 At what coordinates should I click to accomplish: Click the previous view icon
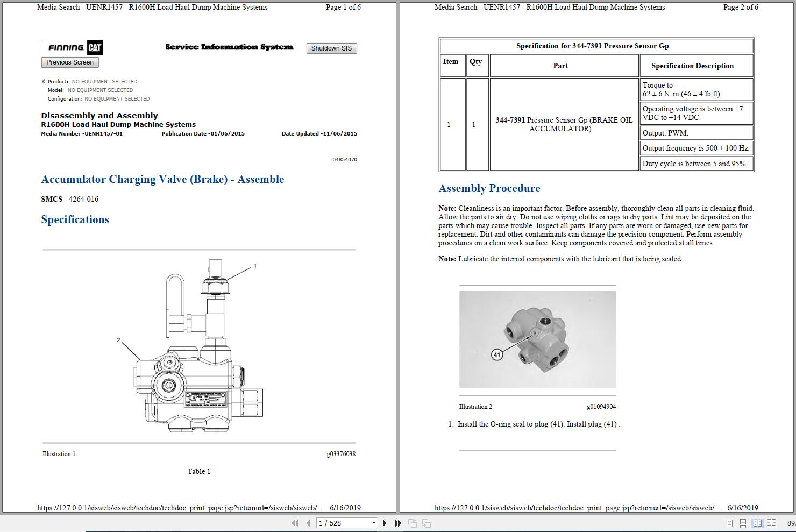[x=412, y=522]
